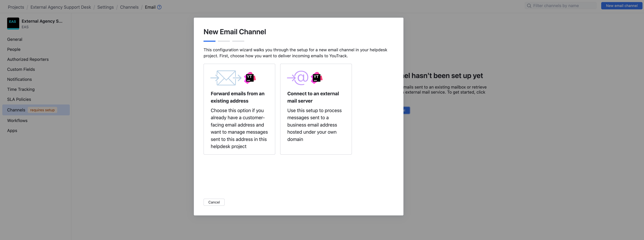This screenshot has width=644, height=240.
Task: Choose Forward emails from an existing address
Action: point(239,109)
